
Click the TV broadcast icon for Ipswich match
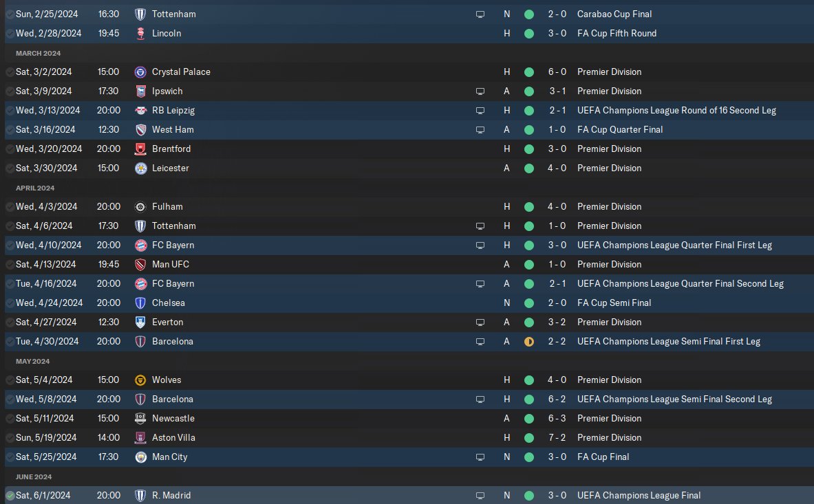click(480, 91)
